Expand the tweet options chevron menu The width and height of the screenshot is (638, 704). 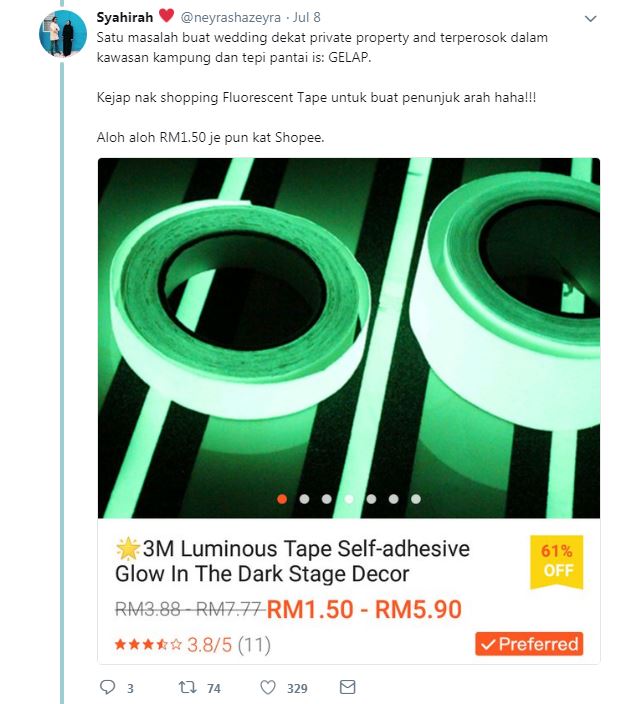590,18
